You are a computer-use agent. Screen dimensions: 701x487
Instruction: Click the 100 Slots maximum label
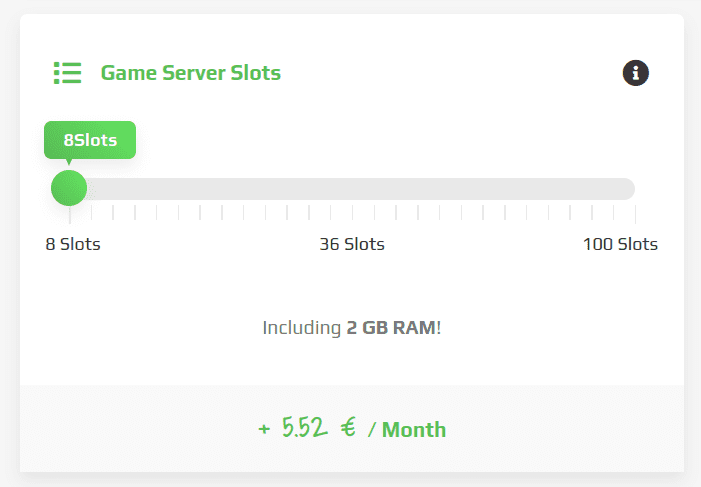pos(620,244)
